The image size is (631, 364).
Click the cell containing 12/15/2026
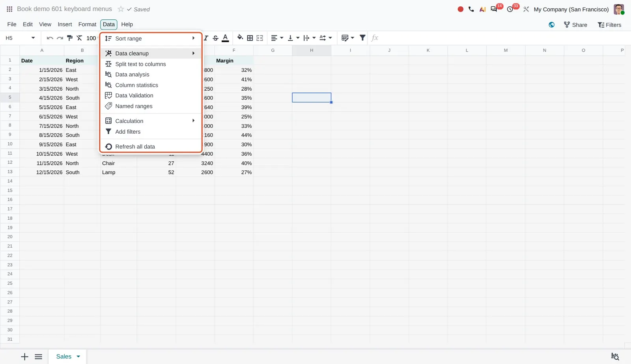pos(42,172)
